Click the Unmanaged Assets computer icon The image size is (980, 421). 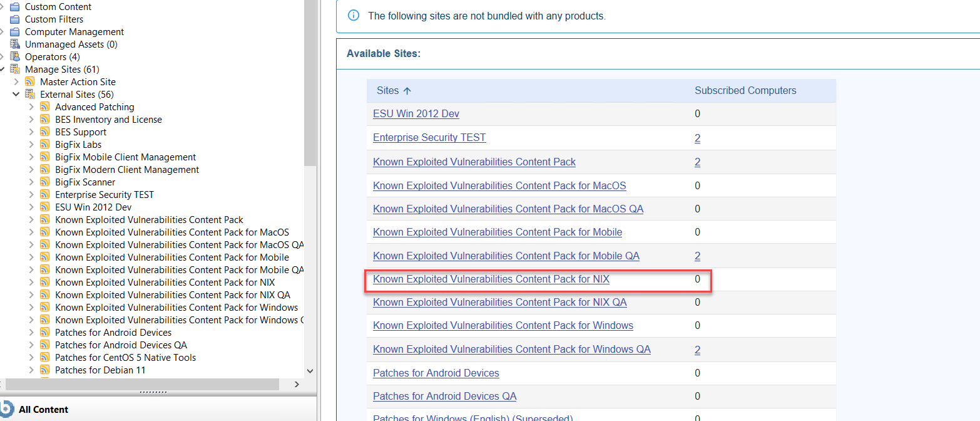[14, 44]
